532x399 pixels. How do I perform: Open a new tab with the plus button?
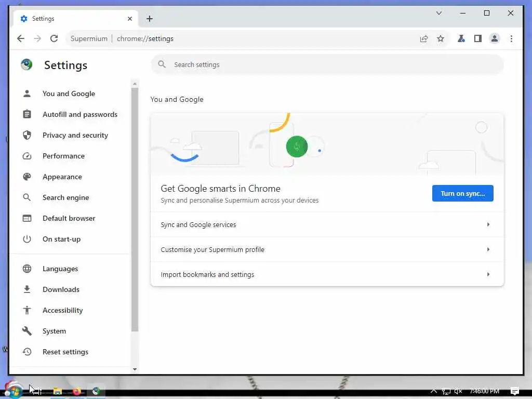150,19
